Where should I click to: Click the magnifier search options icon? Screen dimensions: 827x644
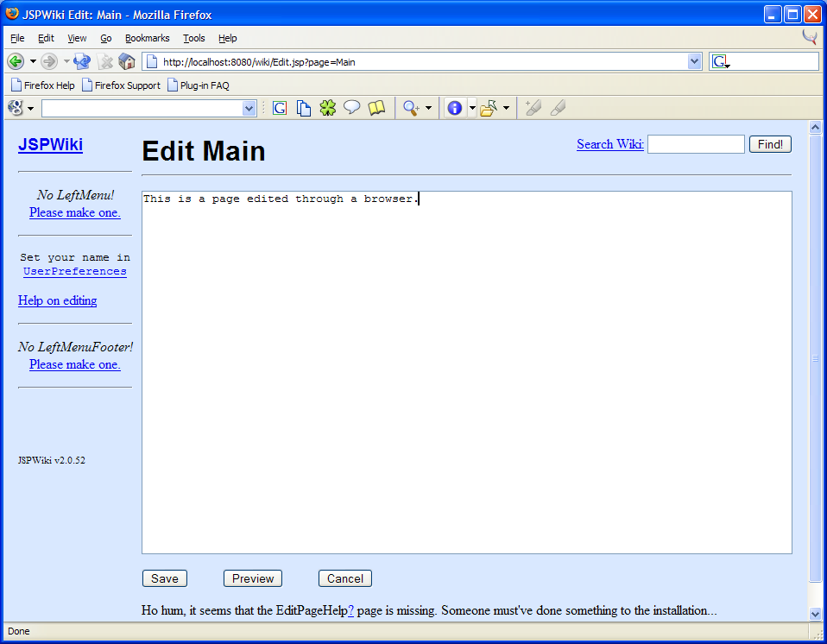click(x=411, y=108)
